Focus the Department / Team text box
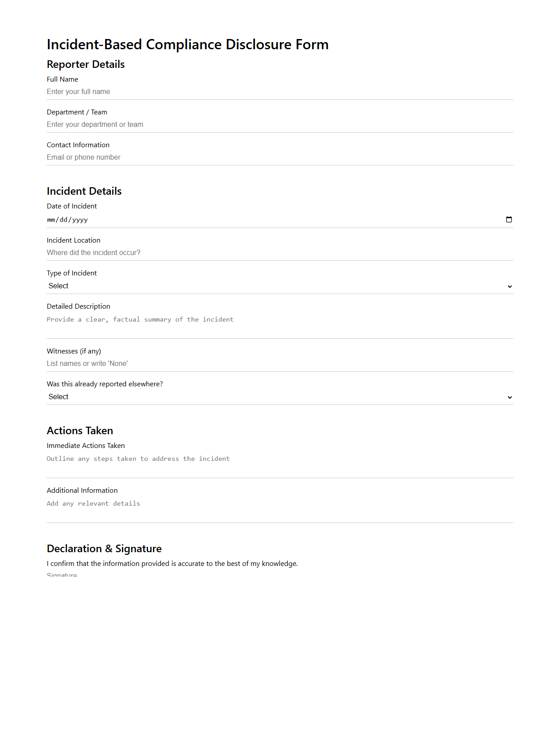The width and height of the screenshot is (560, 746). click(x=279, y=125)
